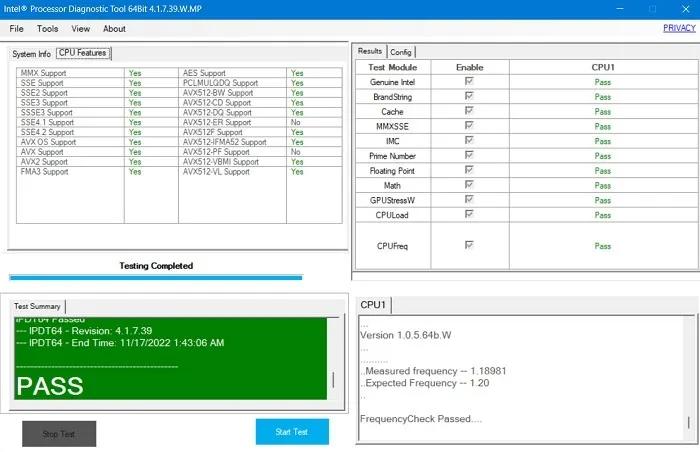Toggle the GPUStressW enable checkbox
700x452 pixels.
469,200
